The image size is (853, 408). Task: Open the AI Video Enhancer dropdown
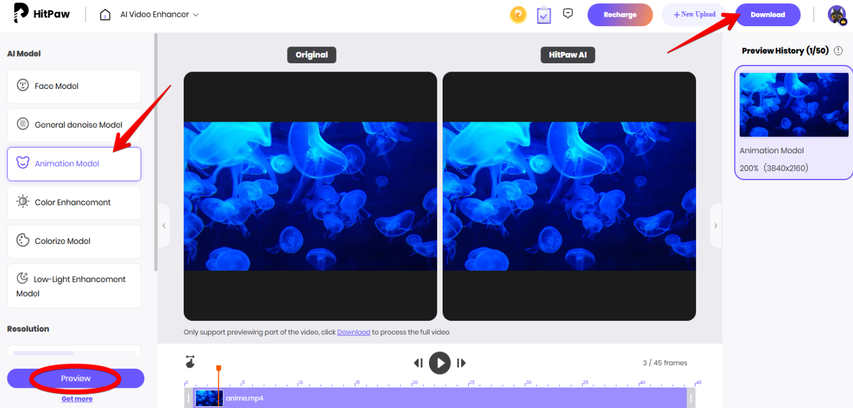tap(159, 15)
